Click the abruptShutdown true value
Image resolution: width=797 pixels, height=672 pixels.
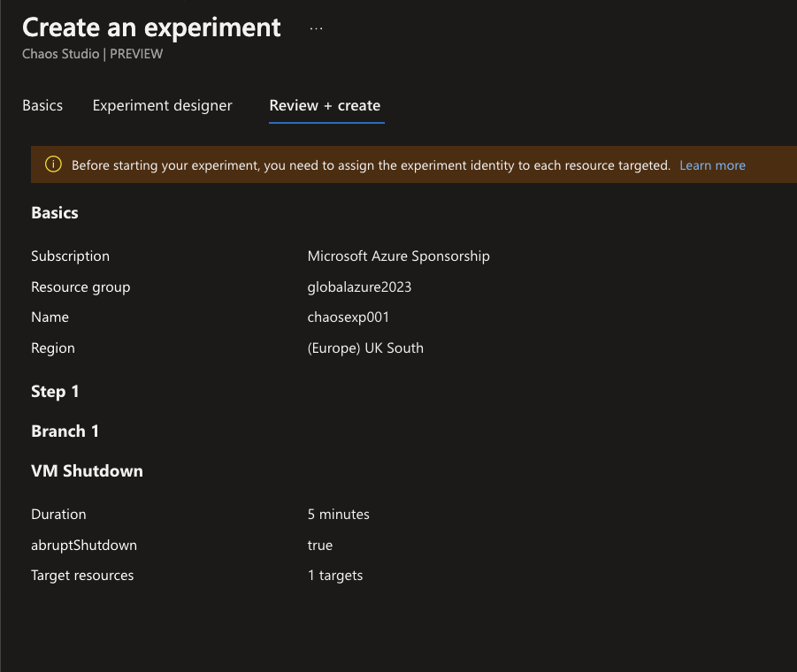coord(320,546)
